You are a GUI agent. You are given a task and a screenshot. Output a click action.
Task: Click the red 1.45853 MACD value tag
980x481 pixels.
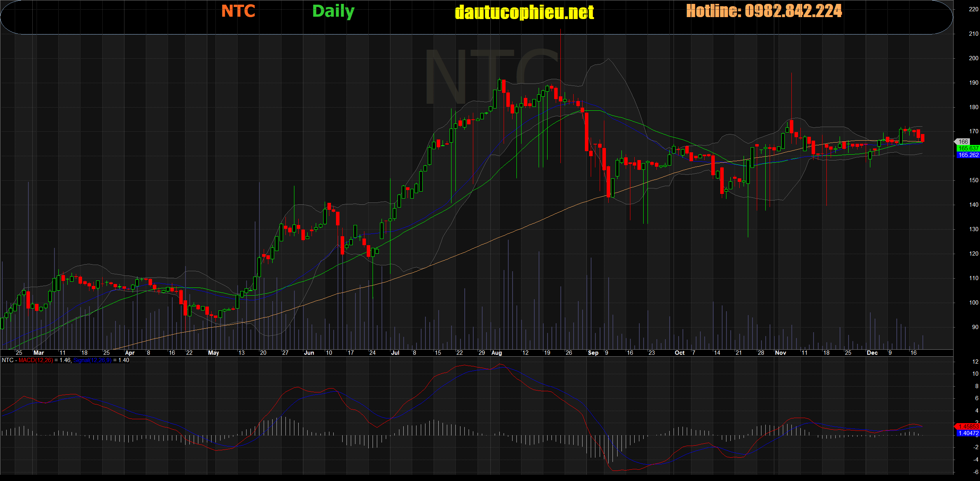tap(968, 427)
